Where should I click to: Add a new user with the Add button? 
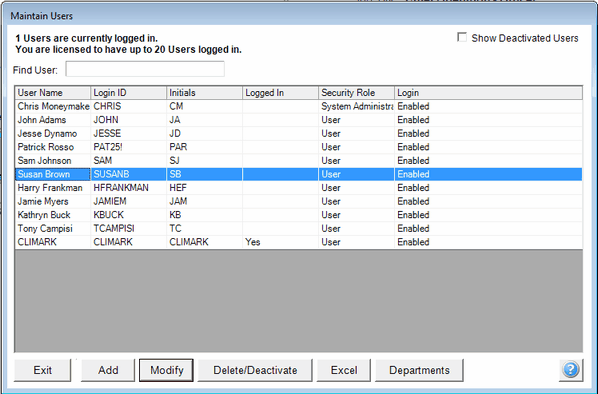point(108,370)
